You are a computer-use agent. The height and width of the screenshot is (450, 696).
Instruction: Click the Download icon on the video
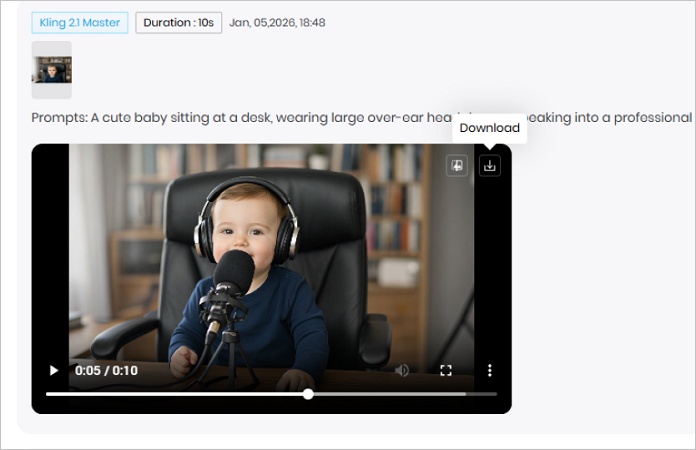point(490,166)
